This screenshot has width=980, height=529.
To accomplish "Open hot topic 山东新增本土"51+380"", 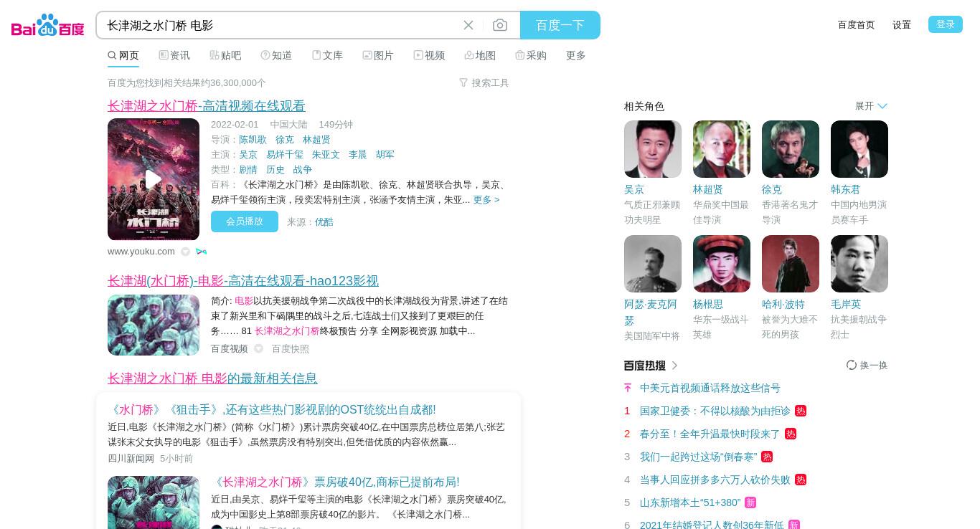I will click(x=690, y=502).
